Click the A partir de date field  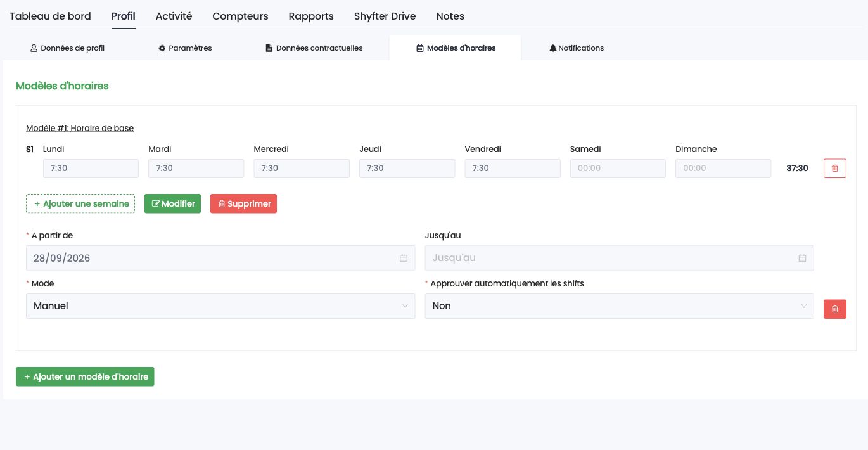pos(220,258)
